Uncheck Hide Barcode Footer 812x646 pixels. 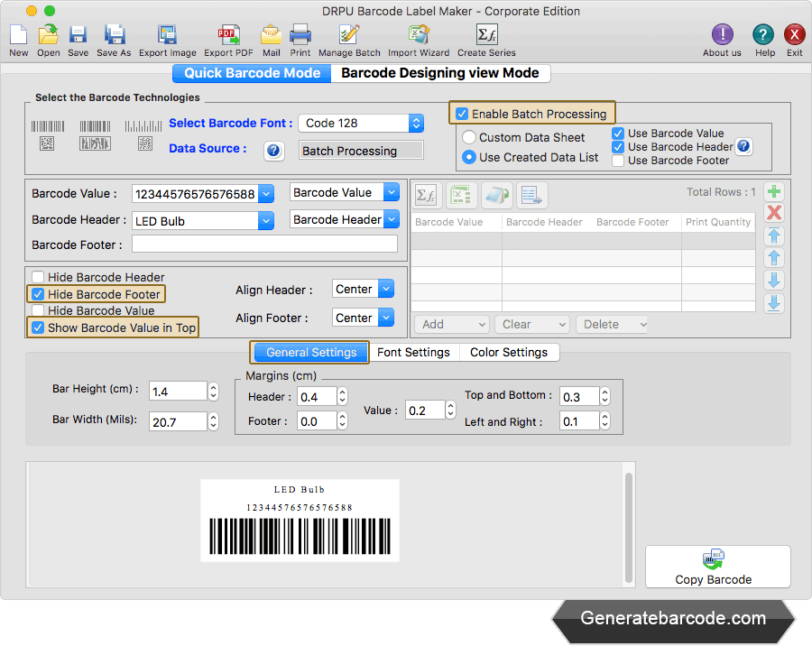pyautogui.click(x=38, y=294)
